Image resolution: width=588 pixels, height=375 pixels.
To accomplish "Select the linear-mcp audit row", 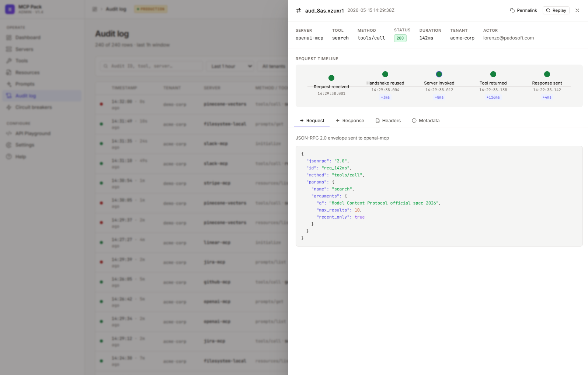I will (192, 242).
